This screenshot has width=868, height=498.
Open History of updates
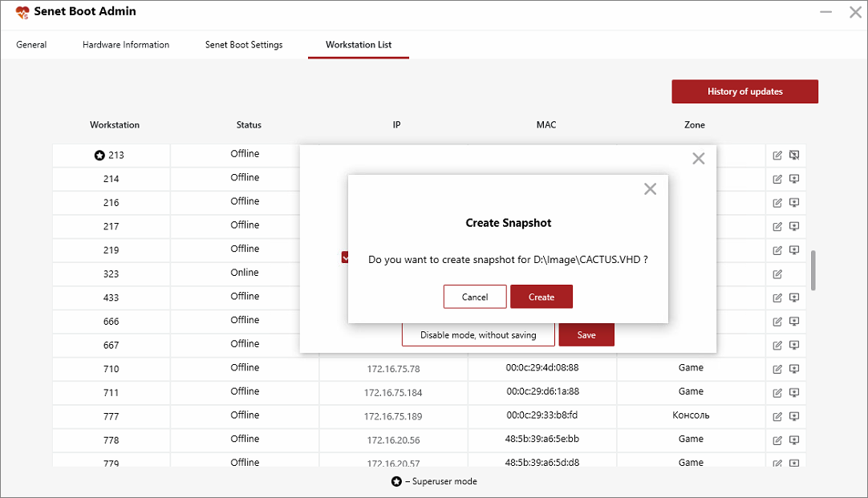click(744, 91)
